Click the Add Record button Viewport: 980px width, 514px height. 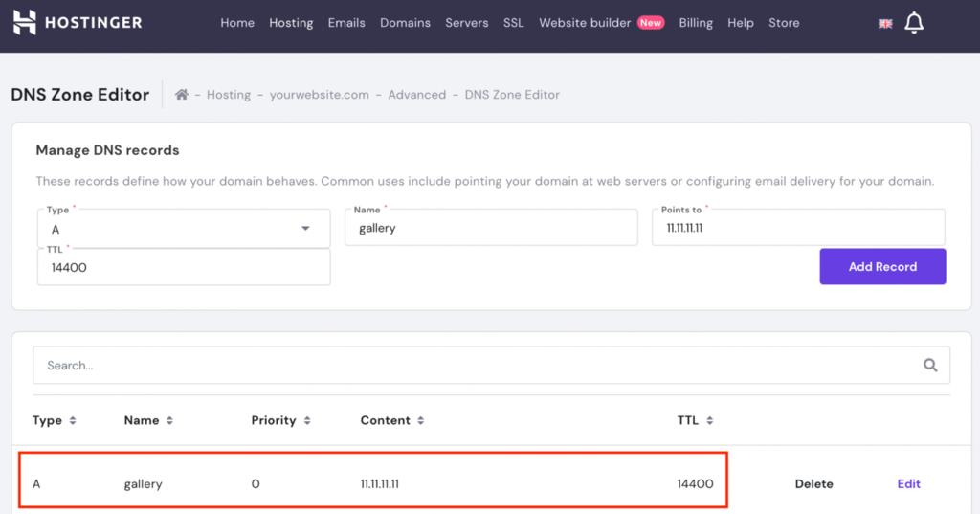coord(882,266)
